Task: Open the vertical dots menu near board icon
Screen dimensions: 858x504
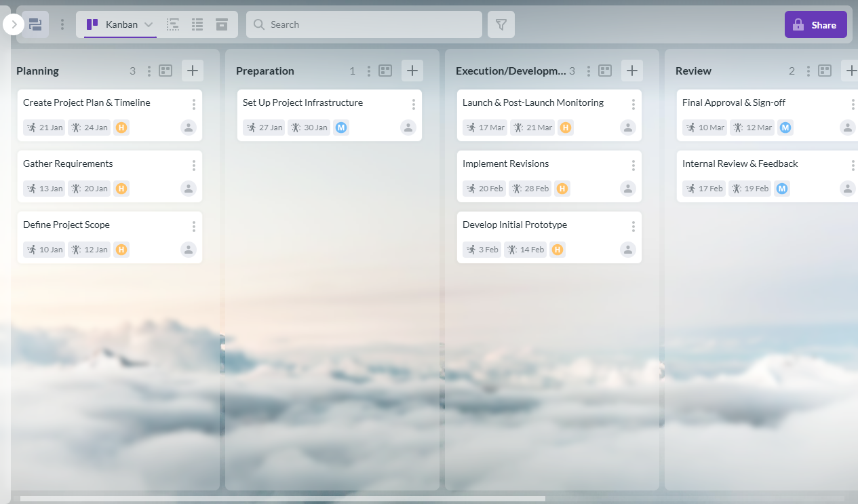Action: coord(62,24)
